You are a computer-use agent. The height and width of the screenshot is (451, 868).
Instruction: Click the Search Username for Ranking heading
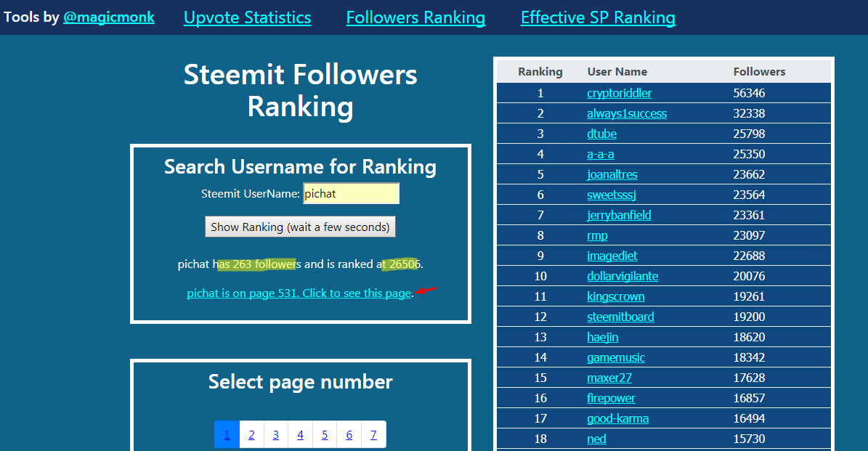click(x=300, y=166)
